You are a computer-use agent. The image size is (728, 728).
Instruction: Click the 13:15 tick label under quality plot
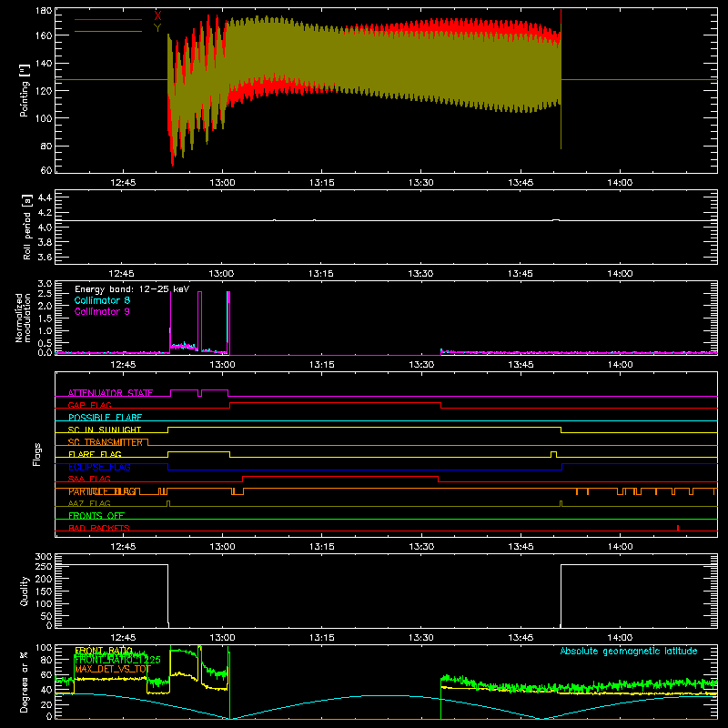pyautogui.click(x=322, y=638)
